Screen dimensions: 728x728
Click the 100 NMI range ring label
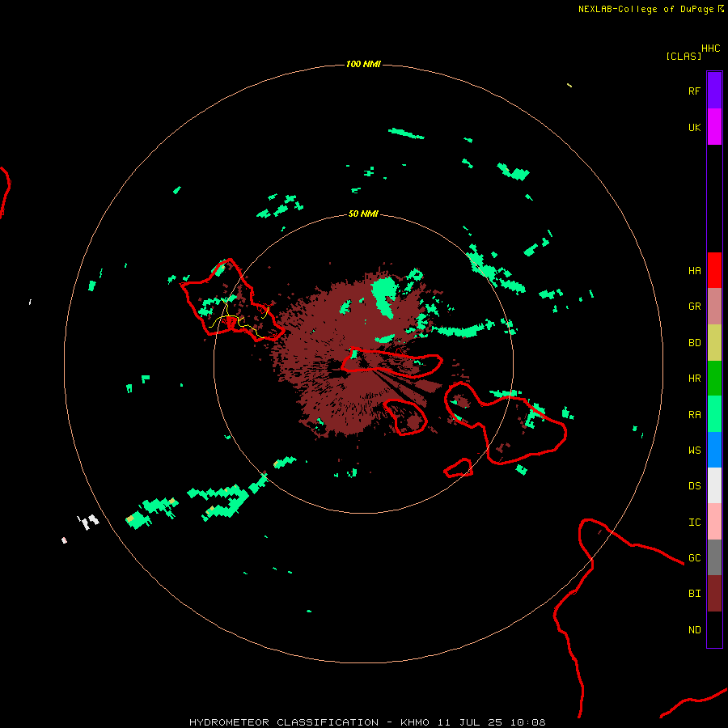coord(363,64)
